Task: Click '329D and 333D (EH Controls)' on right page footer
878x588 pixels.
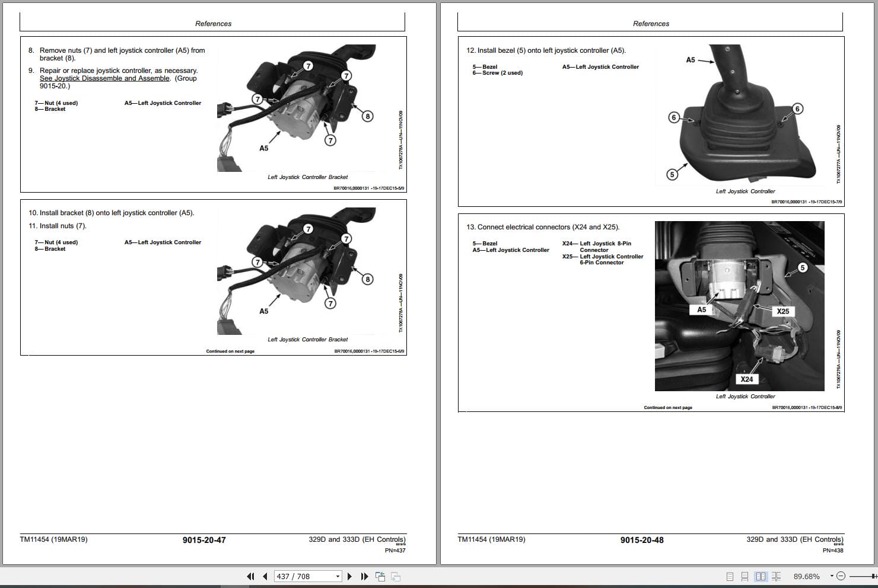Action: (x=795, y=539)
